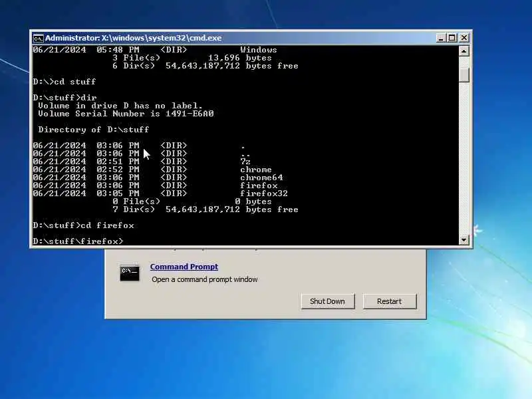532x399 pixels.
Task: Close the cmd.exe window
Action: pos(464,38)
